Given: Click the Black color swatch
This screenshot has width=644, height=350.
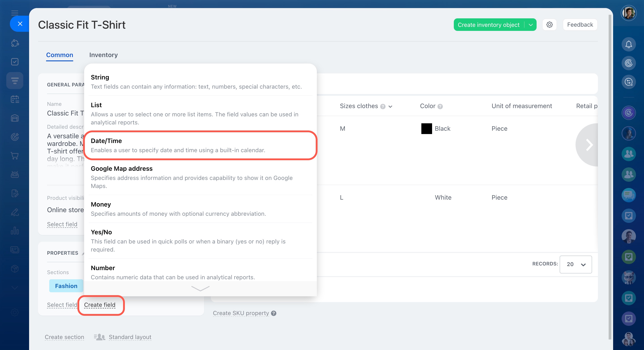Looking at the screenshot, I should [426, 128].
